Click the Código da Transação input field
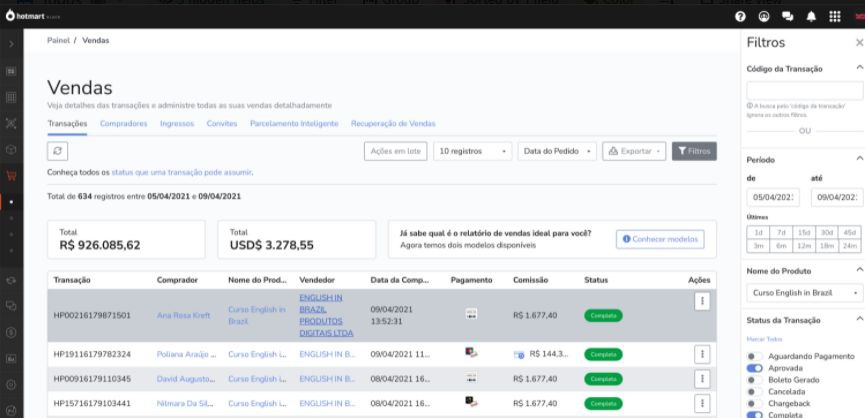This screenshot has width=865, height=418. (x=804, y=90)
